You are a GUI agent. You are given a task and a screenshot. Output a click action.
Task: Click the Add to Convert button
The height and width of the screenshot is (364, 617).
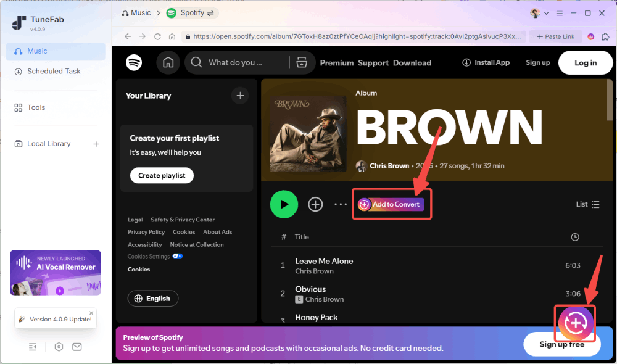(391, 204)
